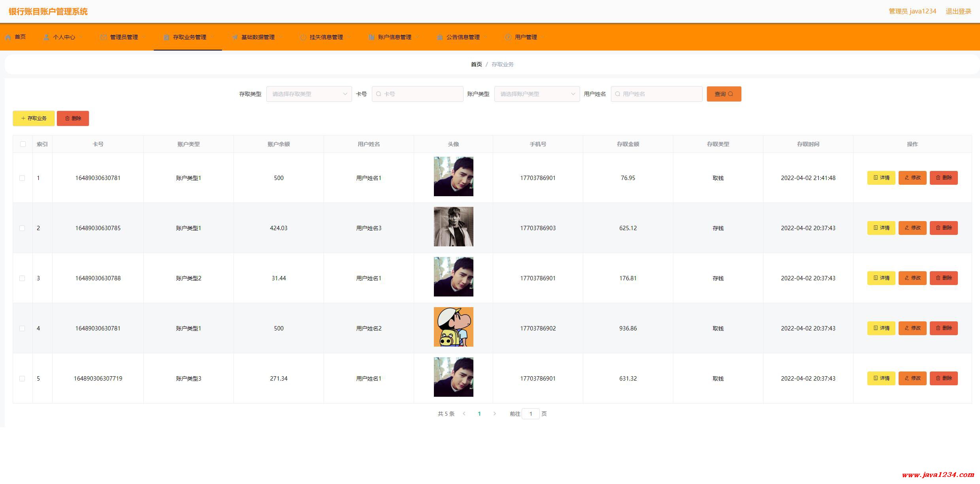Check the checkbox for row 1
This screenshot has height=484, width=980.
(22, 178)
